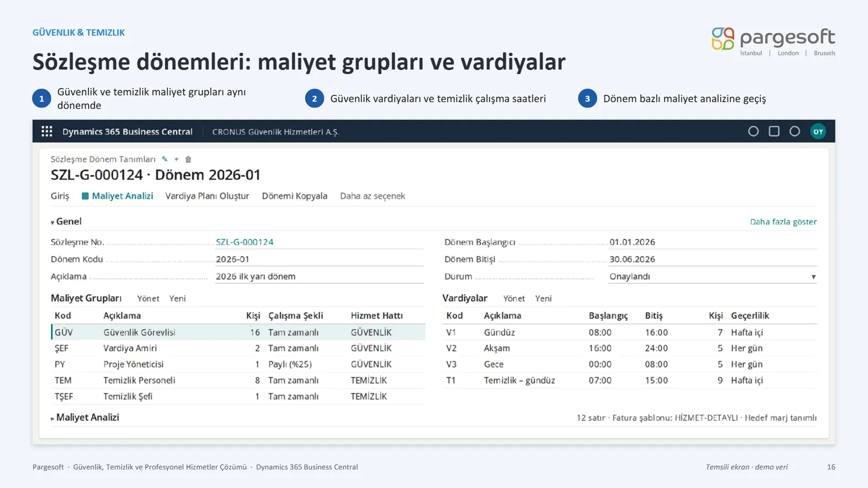Open the Durum dropdown arrow

coord(813,277)
